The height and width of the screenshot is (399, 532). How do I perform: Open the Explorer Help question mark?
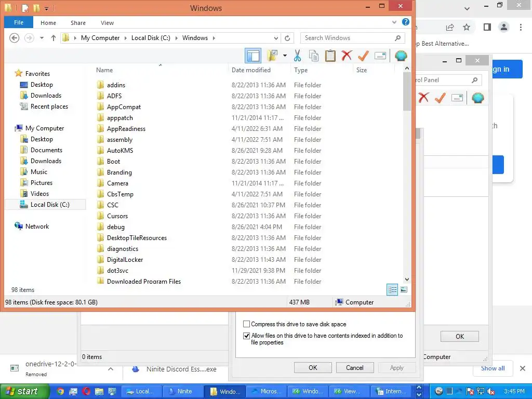[405, 22]
